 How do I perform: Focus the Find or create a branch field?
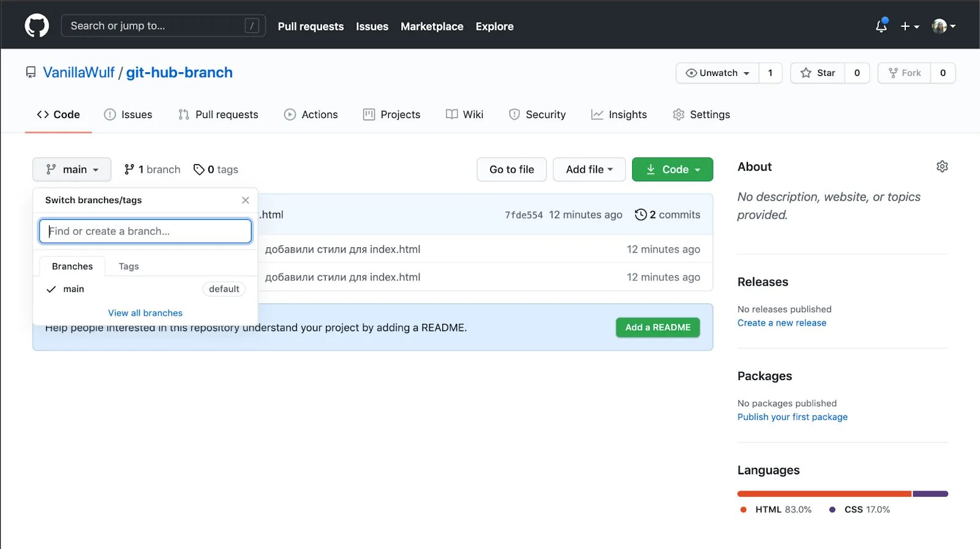145,231
